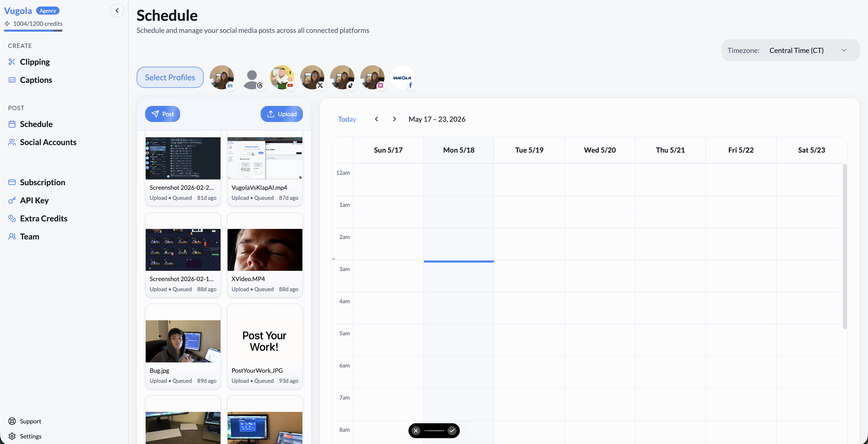Jump to Today in the calendar
Viewport: 868px width, 444px height.
(x=347, y=119)
